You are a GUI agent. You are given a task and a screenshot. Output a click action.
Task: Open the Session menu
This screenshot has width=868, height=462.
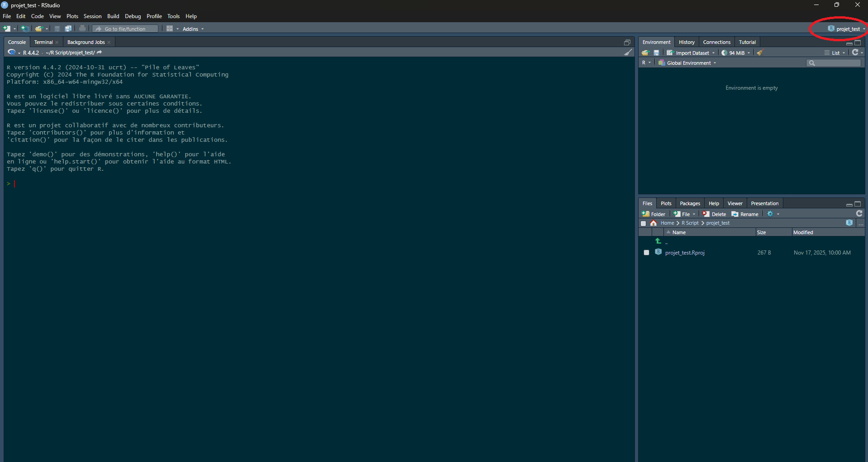click(92, 16)
